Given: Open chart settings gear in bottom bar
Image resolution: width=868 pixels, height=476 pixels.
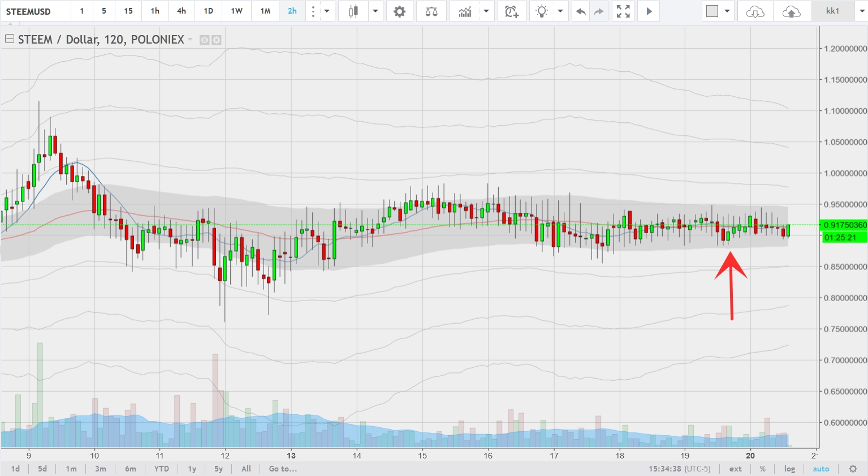Looking at the screenshot, I should (x=854, y=469).
